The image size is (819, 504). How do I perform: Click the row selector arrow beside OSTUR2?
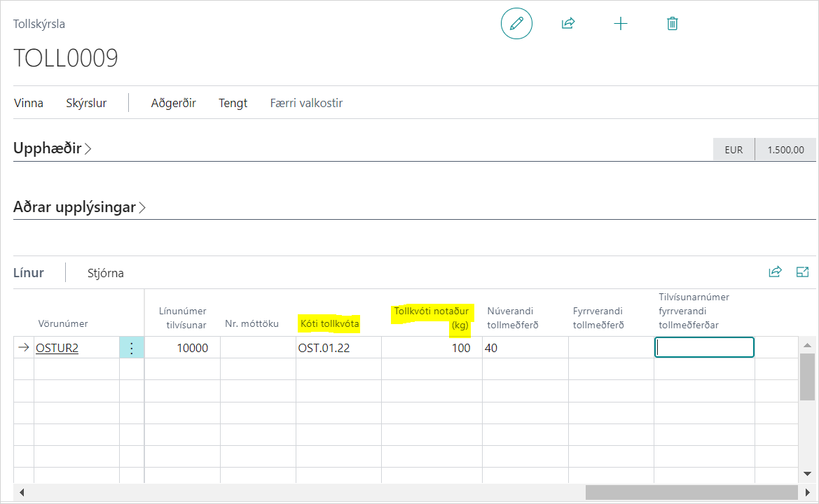click(x=24, y=348)
